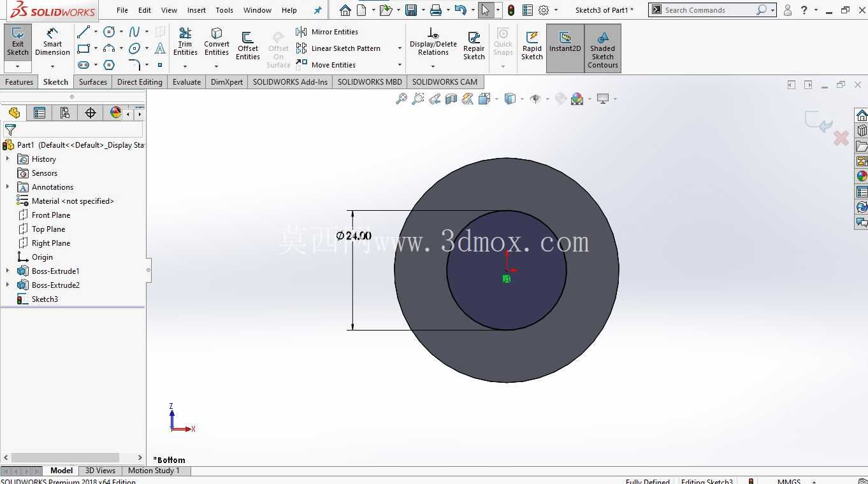Expand the History tree node

point(8,159)
